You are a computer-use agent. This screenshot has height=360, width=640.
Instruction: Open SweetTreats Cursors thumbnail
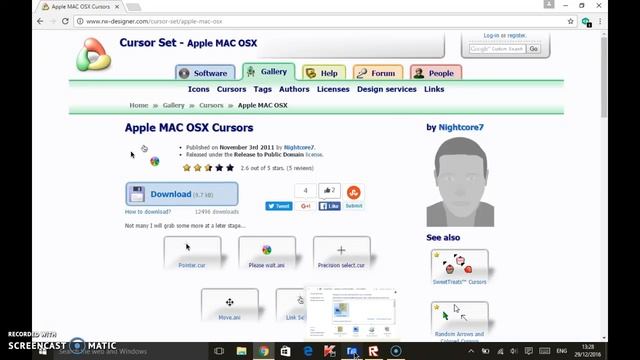pos(460,267)
